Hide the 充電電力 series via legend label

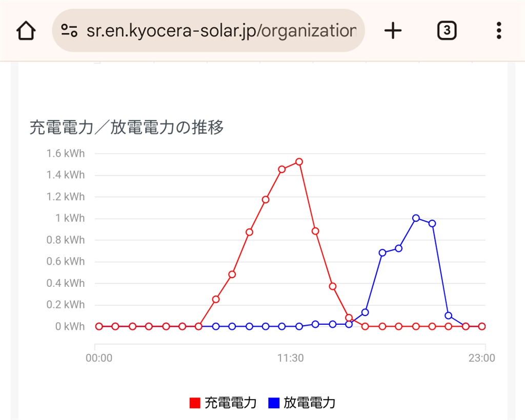tap(230, 403)
